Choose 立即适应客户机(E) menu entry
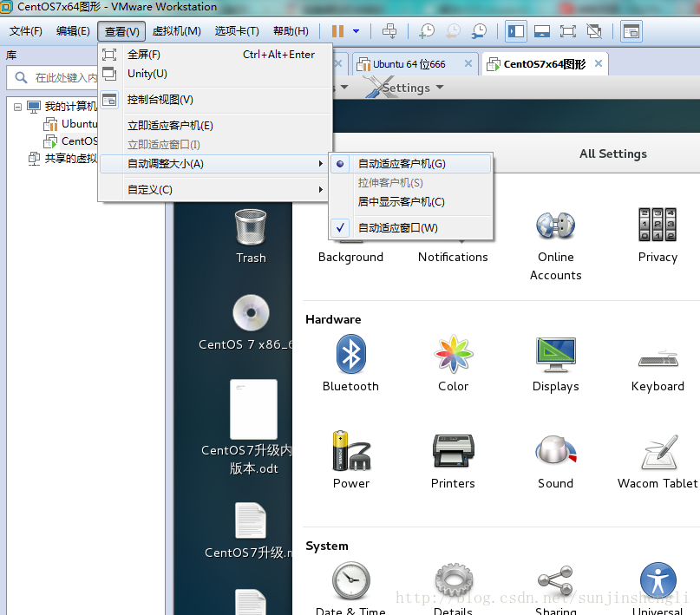Screen dimensions: 700x615 (216, 126)
